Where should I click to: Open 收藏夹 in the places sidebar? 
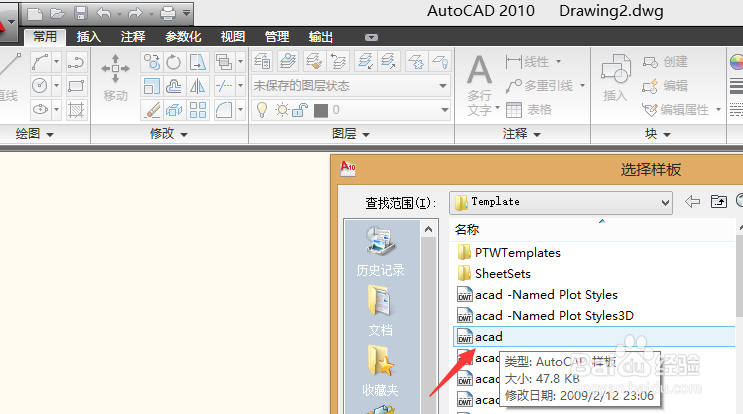click(381, 370)
